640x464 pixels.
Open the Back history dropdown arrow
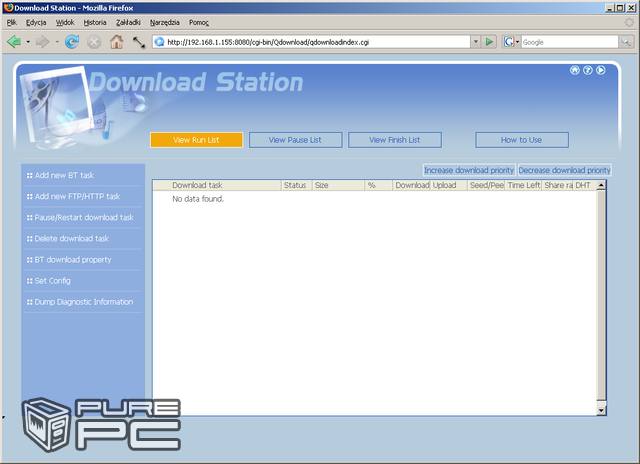pyautogui.click(x=28, y=42)
